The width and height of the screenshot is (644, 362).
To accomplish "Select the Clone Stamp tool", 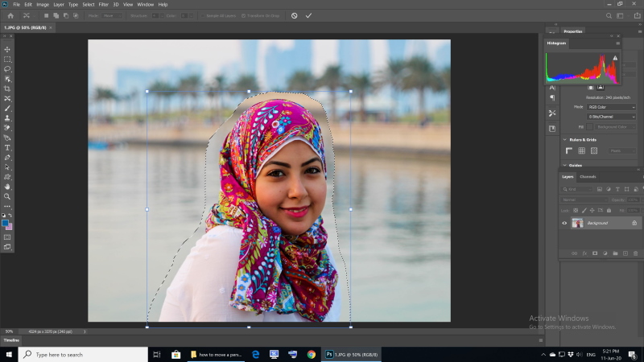I will (x=7, y=118).
